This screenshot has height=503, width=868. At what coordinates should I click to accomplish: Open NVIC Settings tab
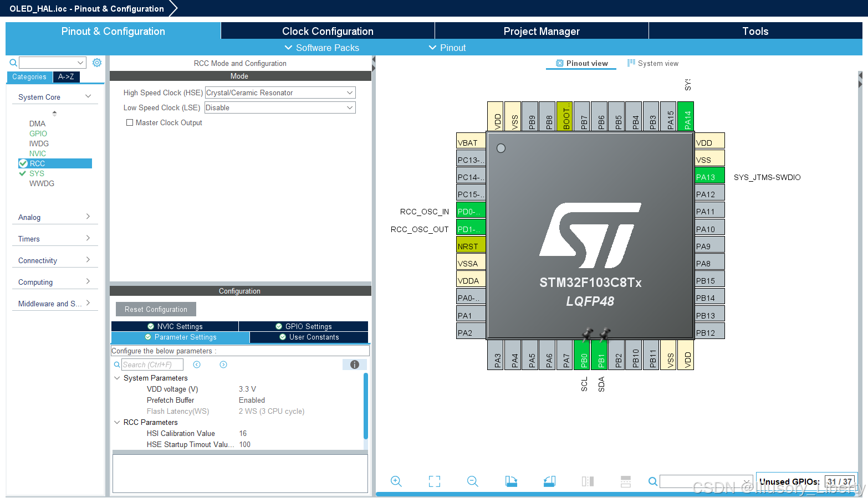point(175,326)
